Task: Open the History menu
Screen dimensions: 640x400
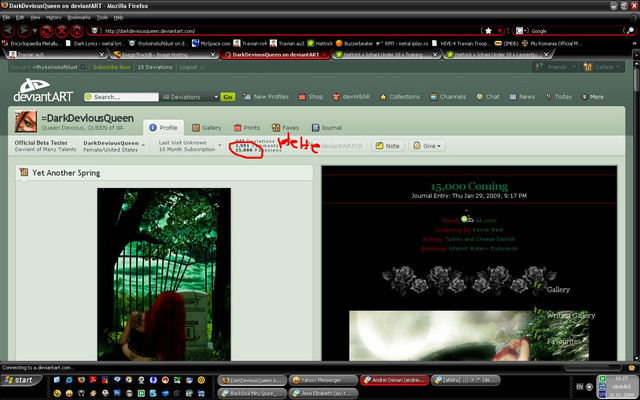Action: [x=53, y=18]
